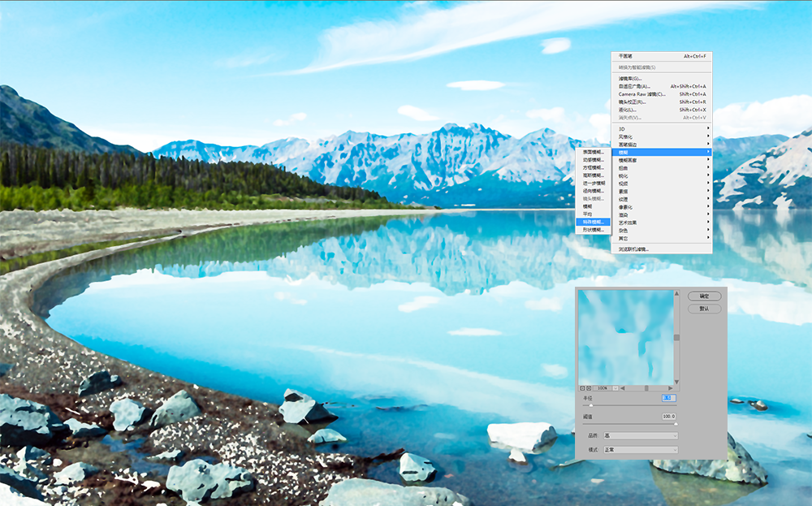This screenshot has width=812, height=506.
Task: Click the 阈值 value field showing 100.0
Action: pyautogui.click(x=668, y=417)
